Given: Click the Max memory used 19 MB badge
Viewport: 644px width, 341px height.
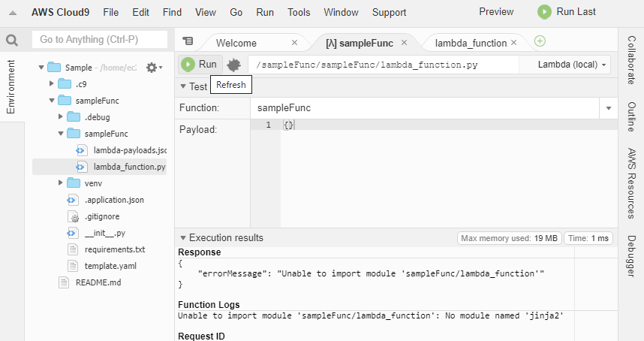Looking at the screenshot, I should pos(510,238).
